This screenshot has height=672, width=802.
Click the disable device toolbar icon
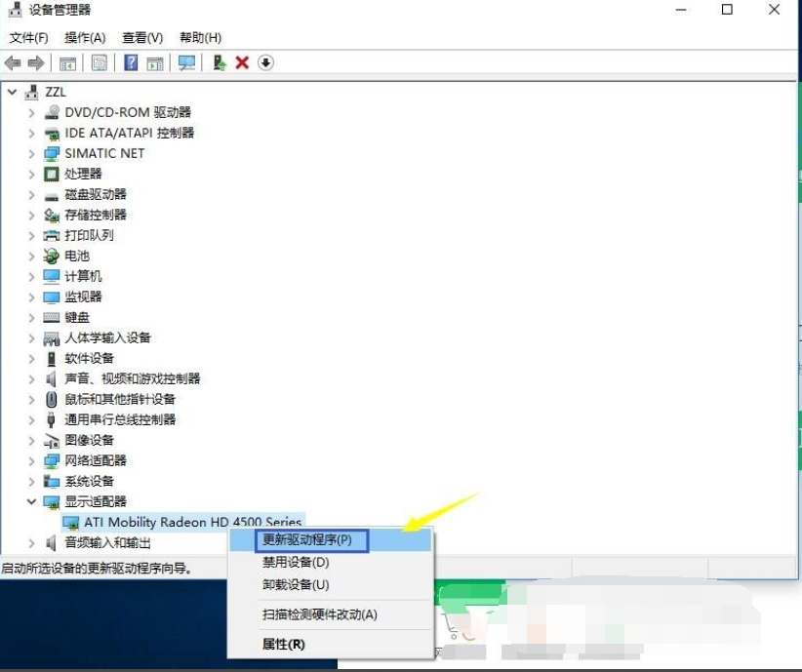click(264, 62)
